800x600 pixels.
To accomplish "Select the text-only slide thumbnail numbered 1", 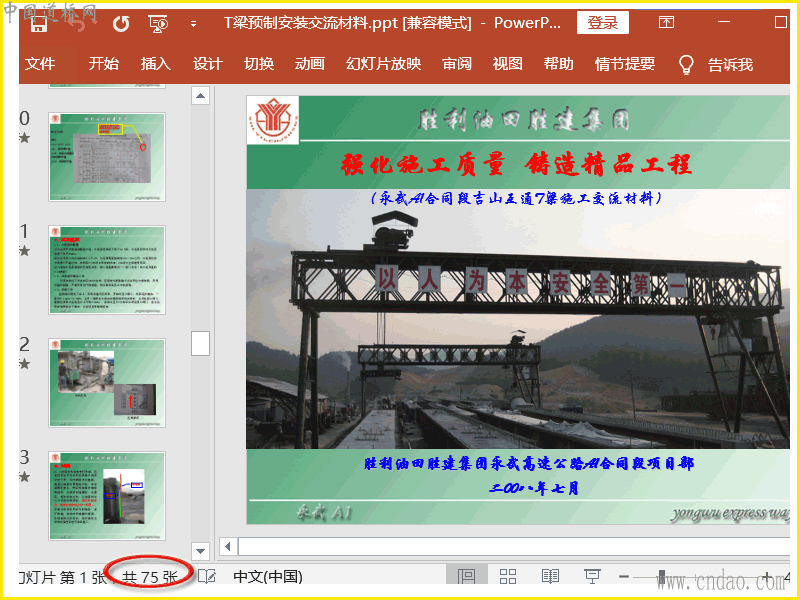I will click(x=107, y=270).
